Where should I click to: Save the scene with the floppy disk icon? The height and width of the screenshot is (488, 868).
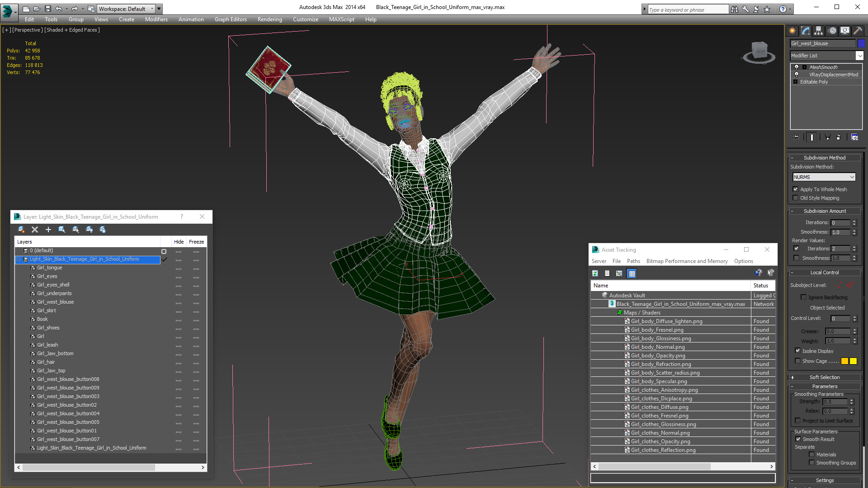coord(47,9)
